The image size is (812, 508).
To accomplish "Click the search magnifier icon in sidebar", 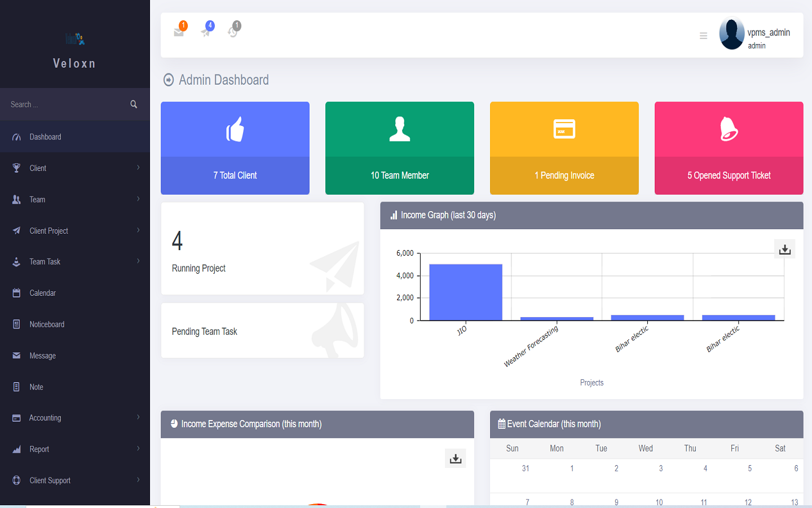I will tap(134, 104).
